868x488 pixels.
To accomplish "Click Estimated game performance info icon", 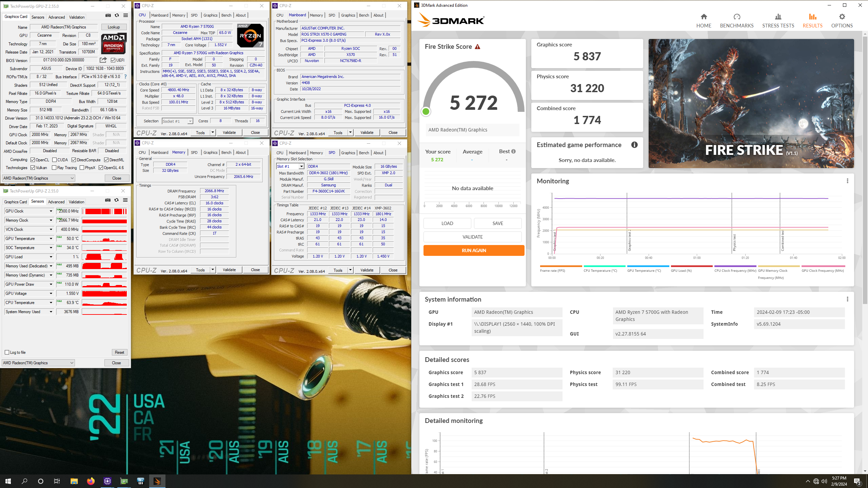I will [634, 145].
